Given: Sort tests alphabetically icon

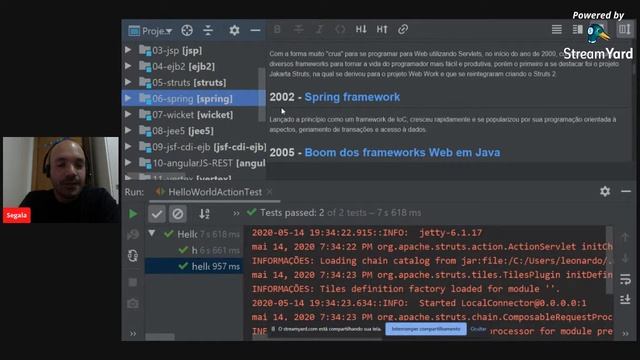Looking at the screenshot, I should [204, 213].
